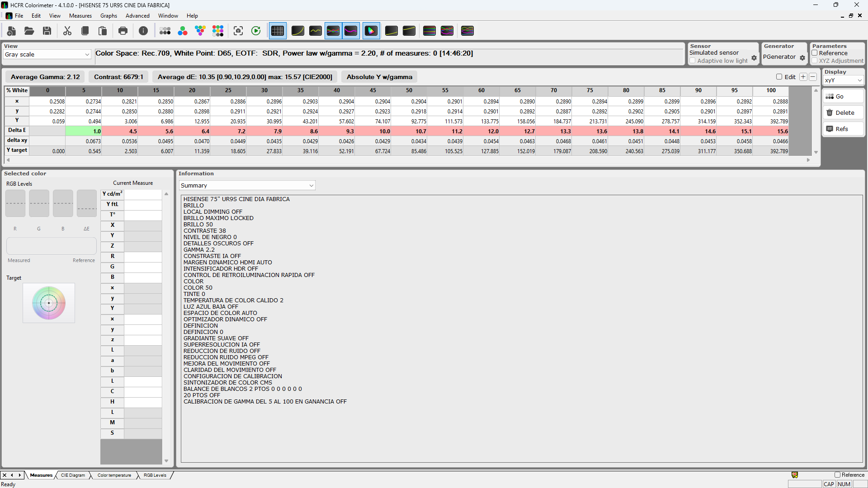Enable the Parameters Reference checkbox
This screenshot has width=868, height=488.
click(815, 53)
